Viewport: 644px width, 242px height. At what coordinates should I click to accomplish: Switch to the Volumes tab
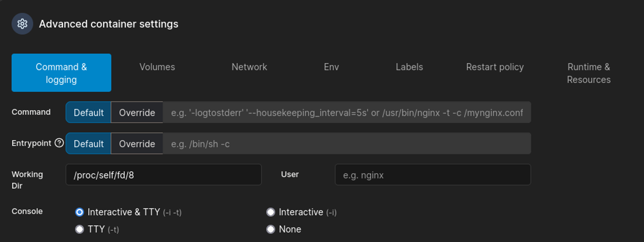157,67
